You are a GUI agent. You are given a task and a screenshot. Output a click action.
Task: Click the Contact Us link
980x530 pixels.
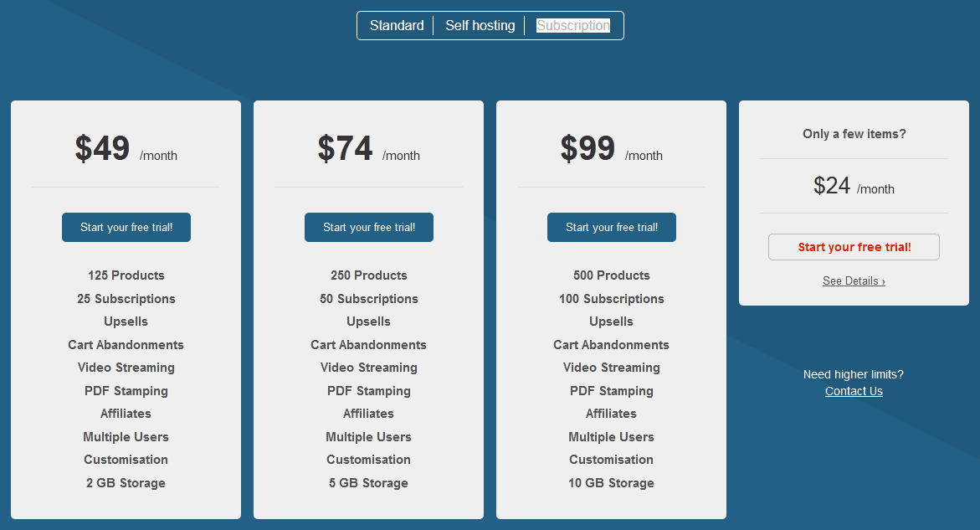(854, 391)
